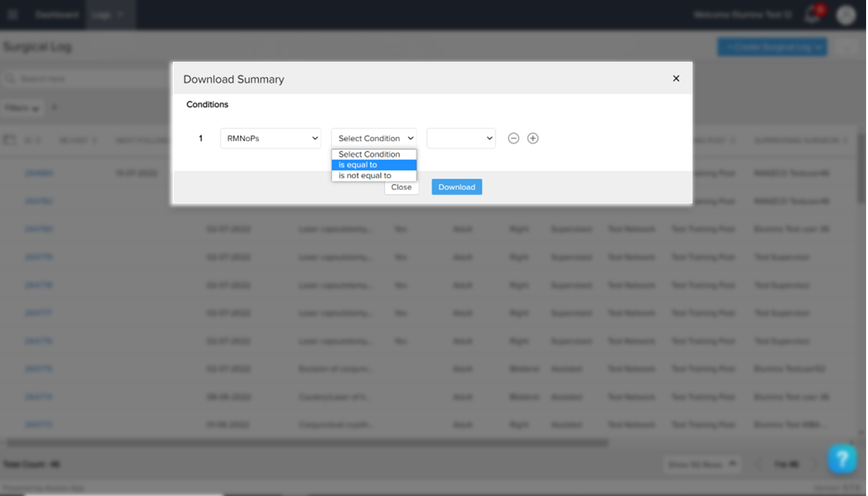Remove condition row with minus icon
The width and height of the screenshot is (868, 496).
point(513,138)
